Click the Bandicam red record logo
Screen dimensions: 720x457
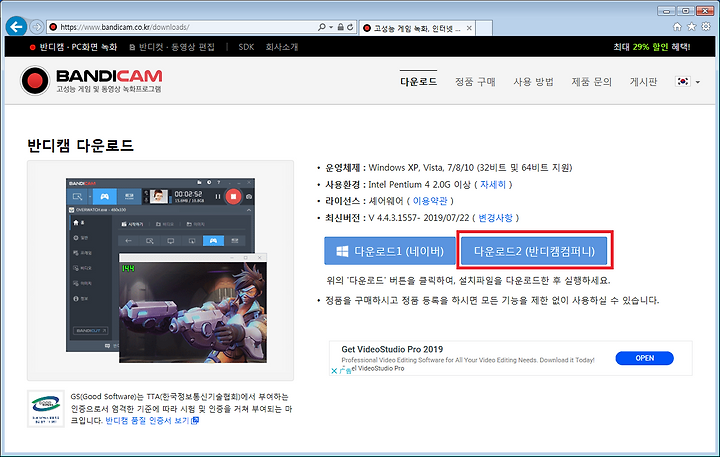point(35,81)
